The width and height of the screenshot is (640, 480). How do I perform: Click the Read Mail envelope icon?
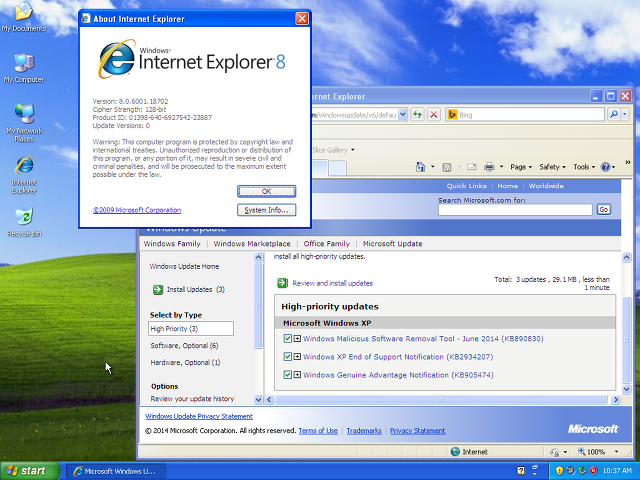point(472,167)
